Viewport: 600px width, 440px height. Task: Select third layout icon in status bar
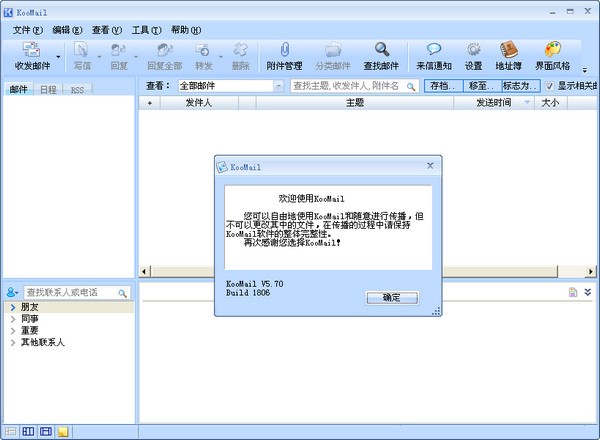tap(46, 432)
